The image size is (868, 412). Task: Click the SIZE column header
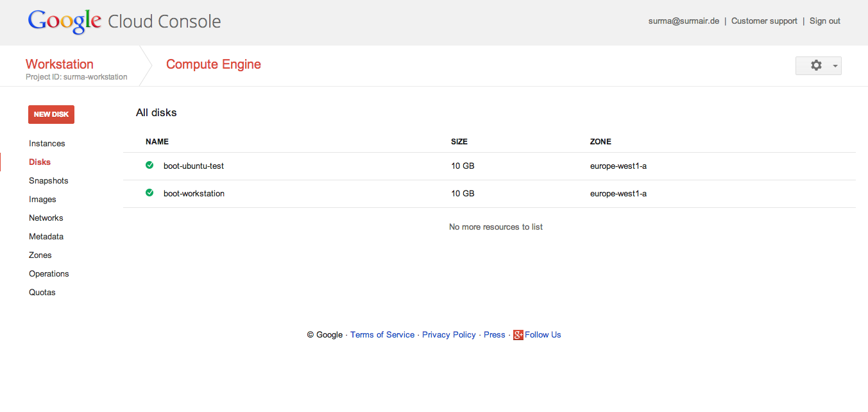pos(459,142)
